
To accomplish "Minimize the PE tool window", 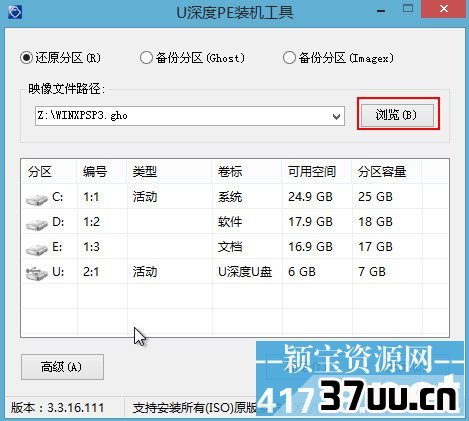I will tap(381, 11).
